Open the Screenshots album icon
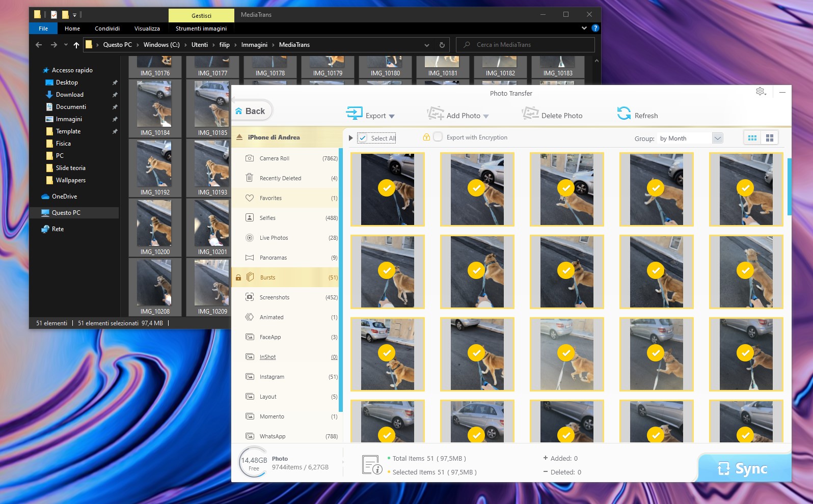Screen dimensions: 813x504 coord(250,297)
